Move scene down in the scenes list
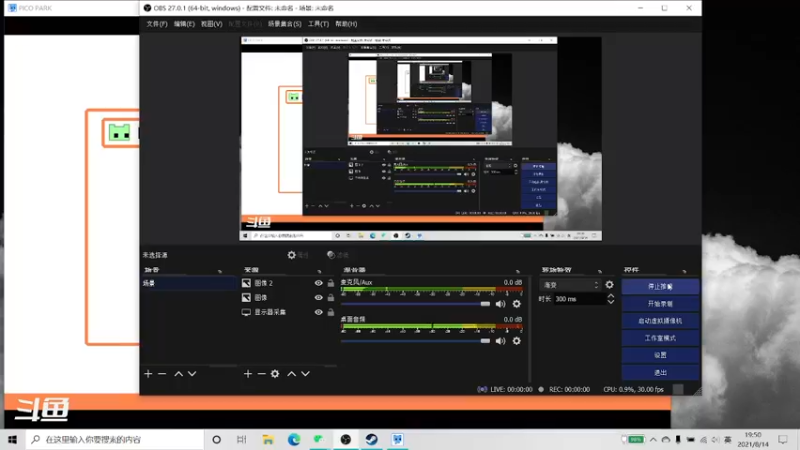800x450 pixels. tap(192, 374)
